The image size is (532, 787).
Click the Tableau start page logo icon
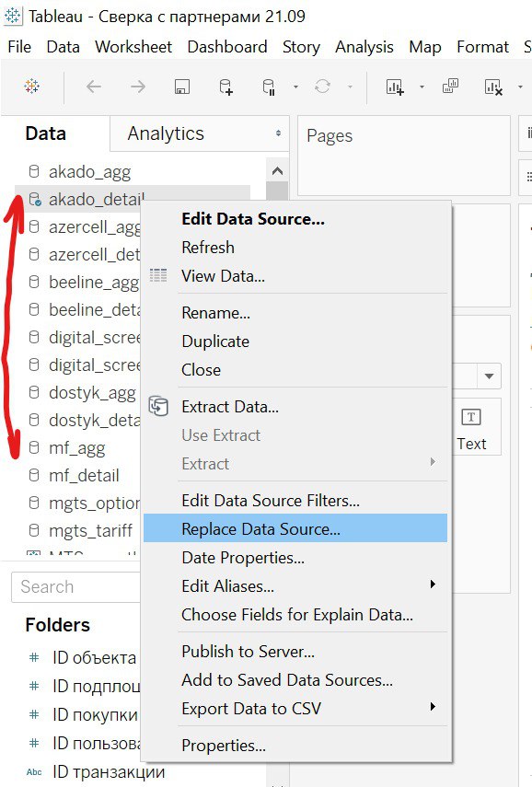[31, 87]
